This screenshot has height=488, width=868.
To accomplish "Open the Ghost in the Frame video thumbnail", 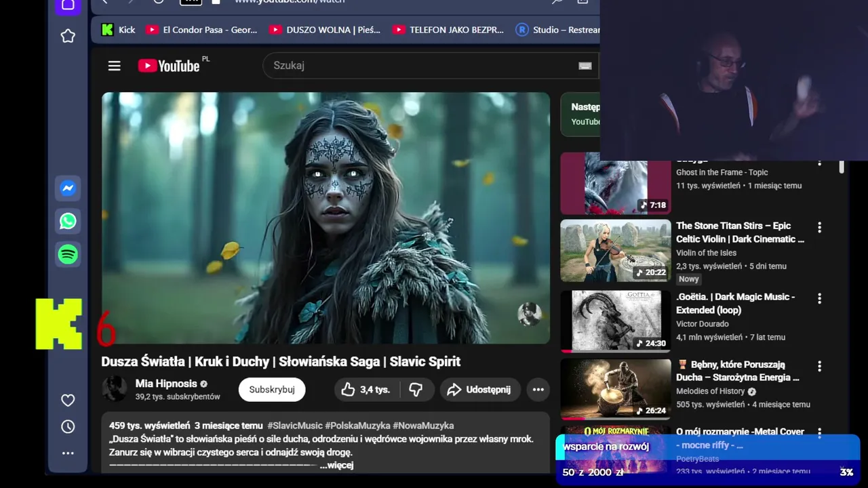I will pos(615,183).
